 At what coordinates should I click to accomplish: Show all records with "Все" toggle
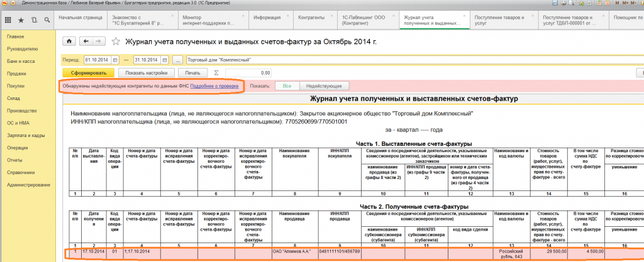point(287,85)
